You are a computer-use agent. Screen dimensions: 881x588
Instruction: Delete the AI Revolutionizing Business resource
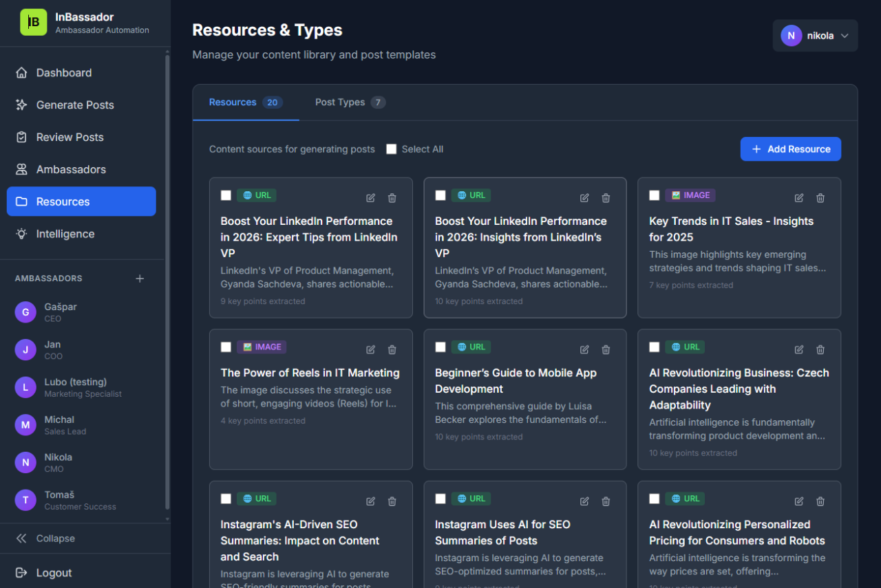click(x=820, y=349)
